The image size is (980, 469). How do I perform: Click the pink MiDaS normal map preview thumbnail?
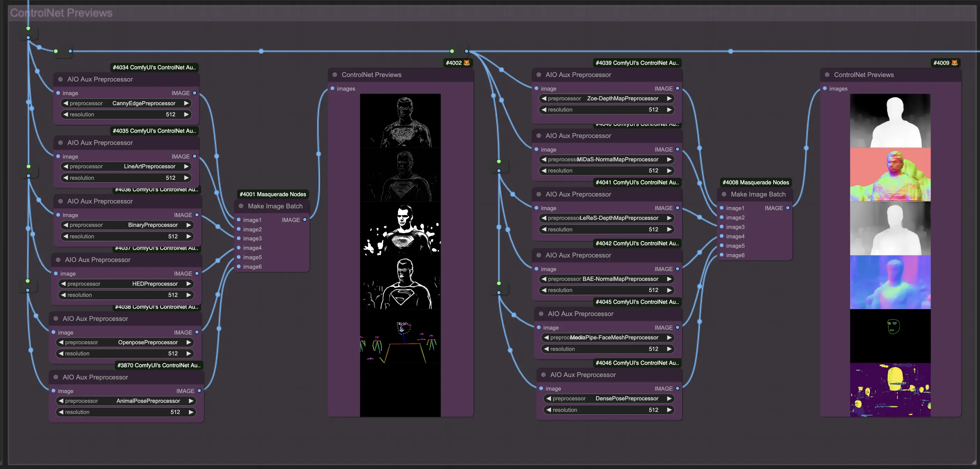890,175
